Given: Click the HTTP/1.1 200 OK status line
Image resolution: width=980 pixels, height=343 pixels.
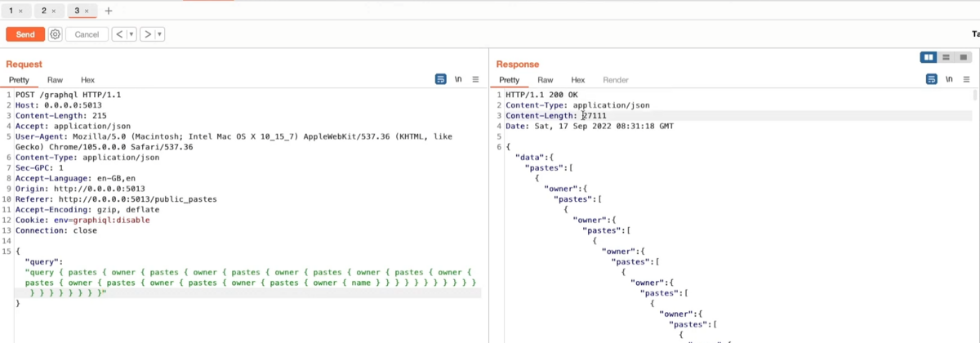Looking at the screenshot, I should pyautogui.click(x=541, y=96).
